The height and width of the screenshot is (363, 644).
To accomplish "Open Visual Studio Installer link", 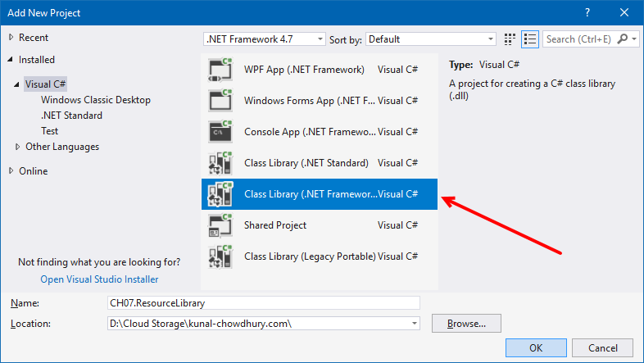I will point(99,279).
